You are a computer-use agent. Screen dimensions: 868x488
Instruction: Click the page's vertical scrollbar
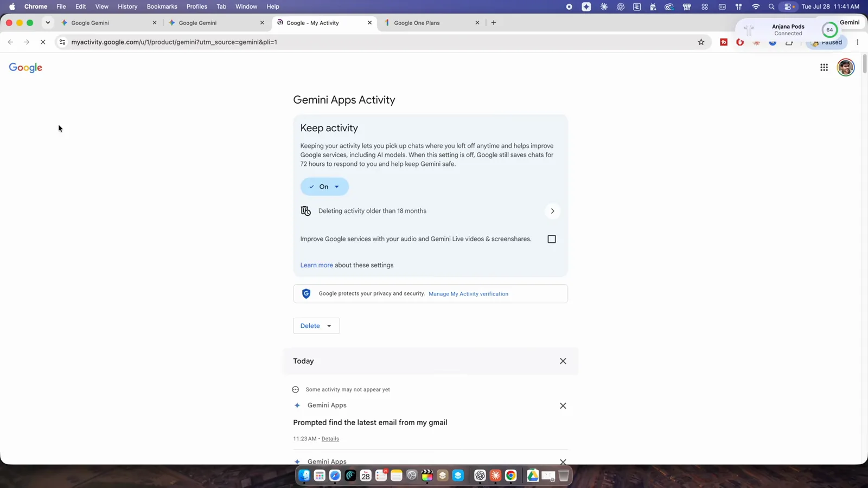[x=864, y=65]
